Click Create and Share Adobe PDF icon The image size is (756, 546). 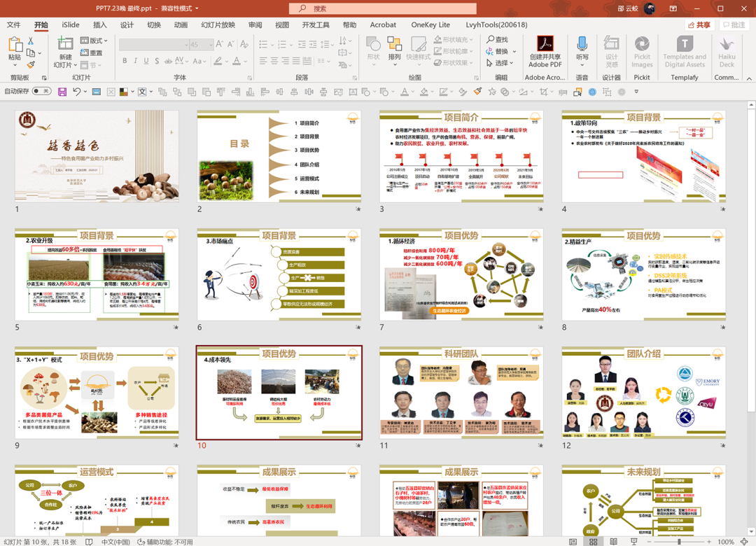click(545, 43)
